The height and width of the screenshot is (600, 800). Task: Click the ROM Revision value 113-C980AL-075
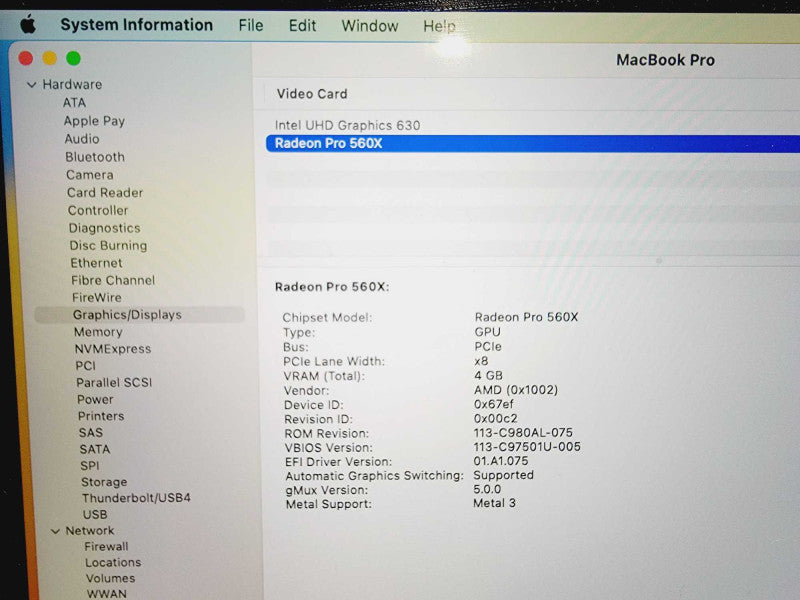tap(523, 433)
